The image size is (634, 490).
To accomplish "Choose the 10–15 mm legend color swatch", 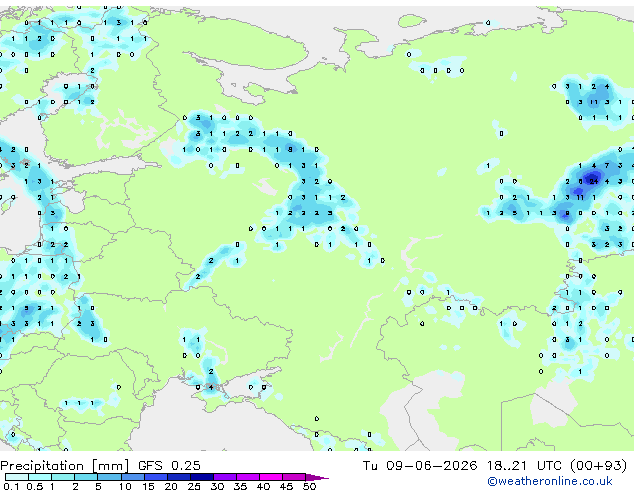I will tap(133, 477).
